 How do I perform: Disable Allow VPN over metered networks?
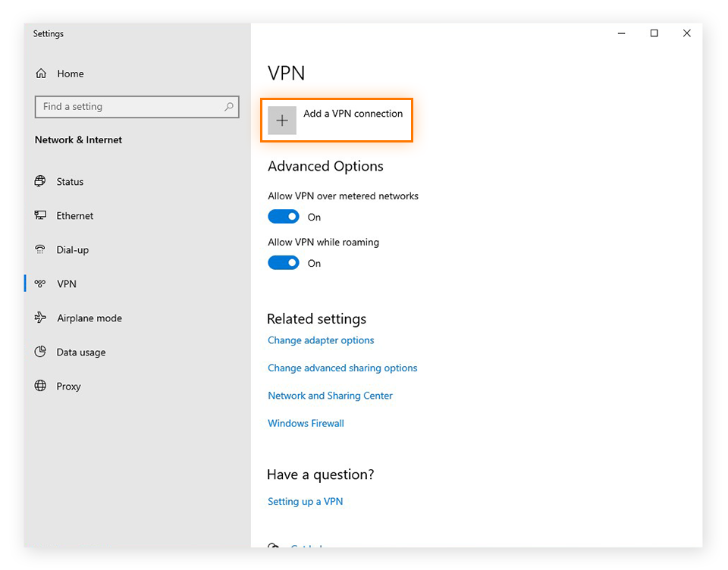coord(284,216)
